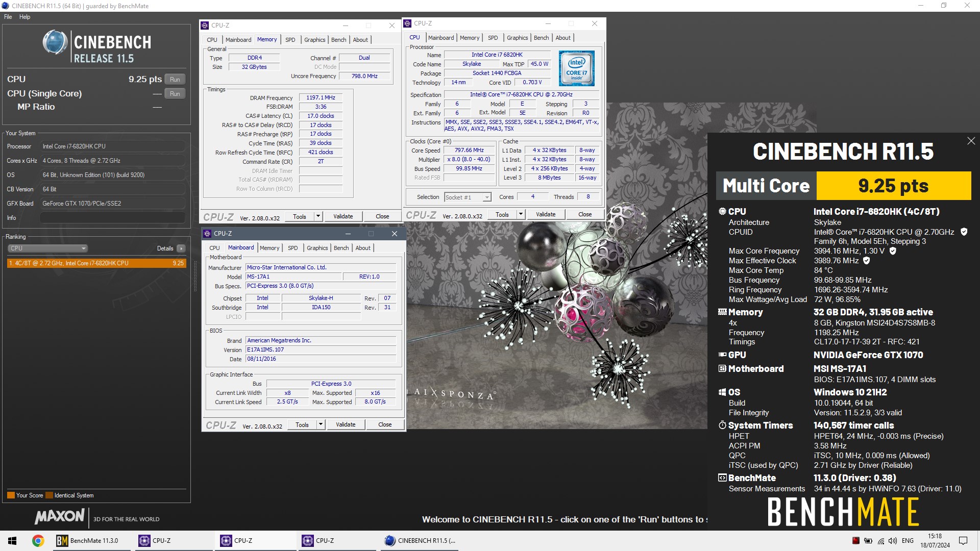Expand Tools arrow in CPU-Z CPU window
This screenshot has height=551, width=980.
pos(521,214)
